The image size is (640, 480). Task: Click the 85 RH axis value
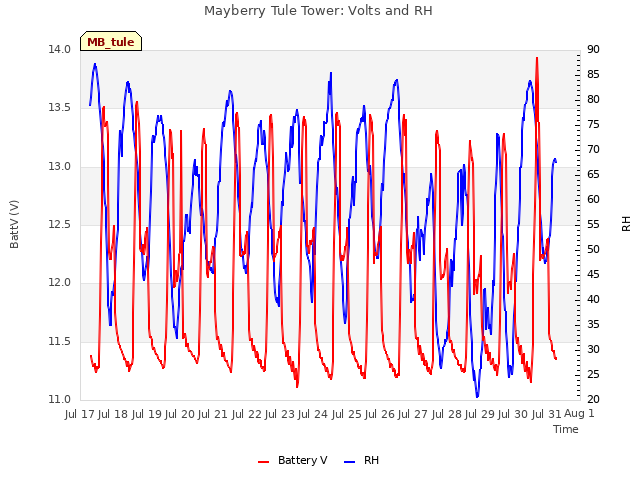(593, 75)
